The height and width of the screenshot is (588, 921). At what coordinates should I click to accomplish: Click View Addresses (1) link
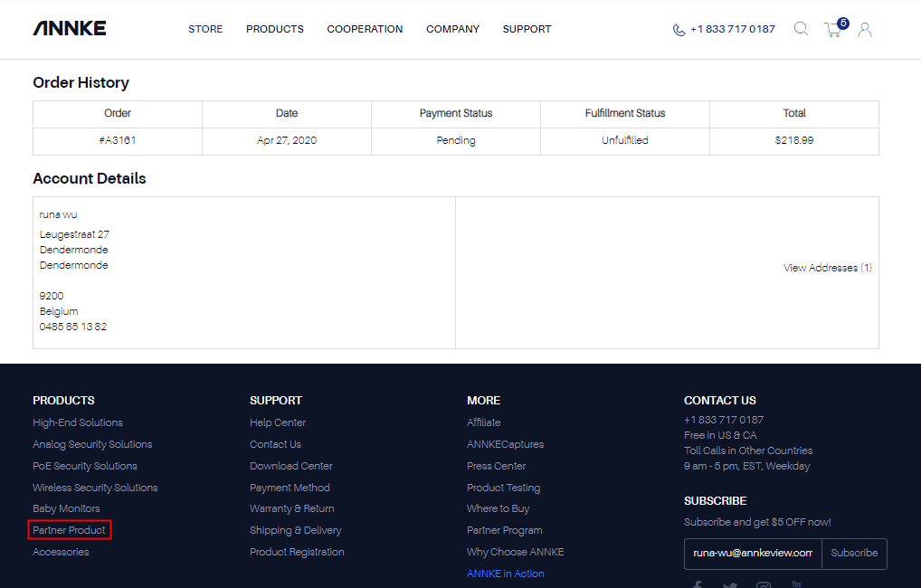point(828,268)
